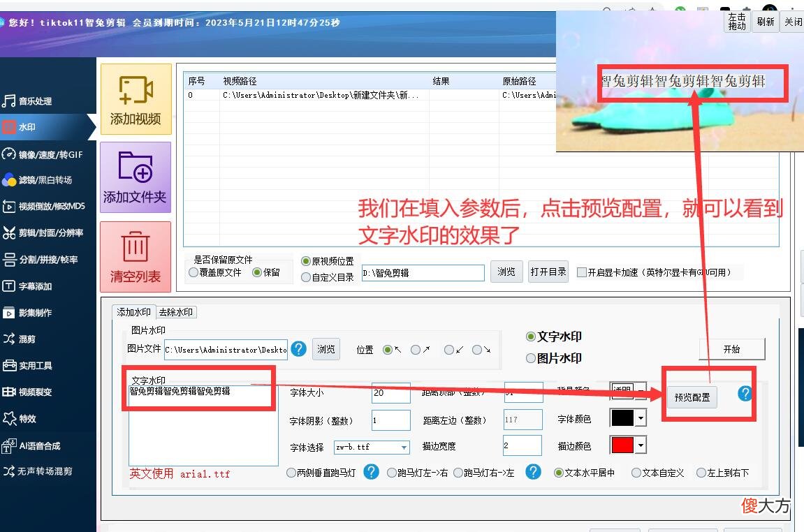Click 浏览 next to output directory
This screenshot has width=804, height=532.
[506, 272]
